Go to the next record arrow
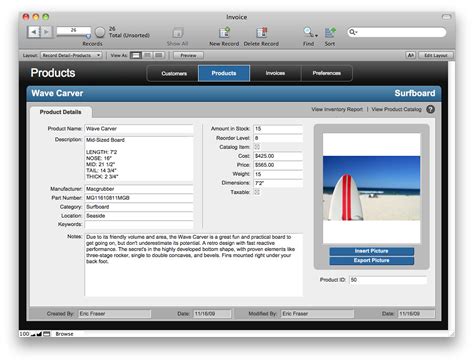474x363 pixels. [46, 32]
